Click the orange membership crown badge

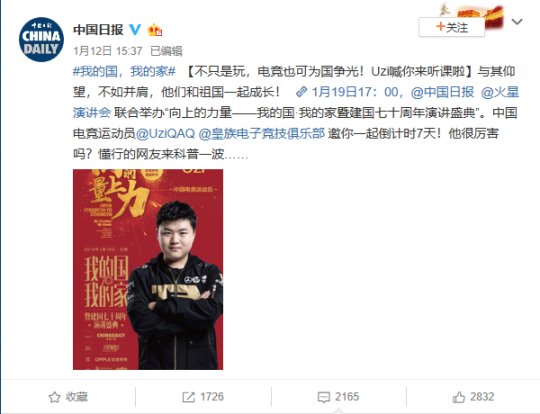[155, 30]
